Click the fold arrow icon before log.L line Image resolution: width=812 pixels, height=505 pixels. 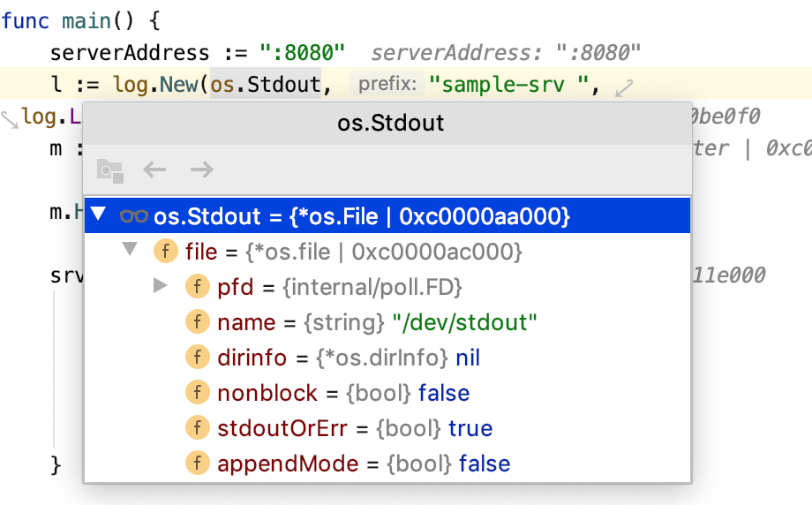point(9,117)
